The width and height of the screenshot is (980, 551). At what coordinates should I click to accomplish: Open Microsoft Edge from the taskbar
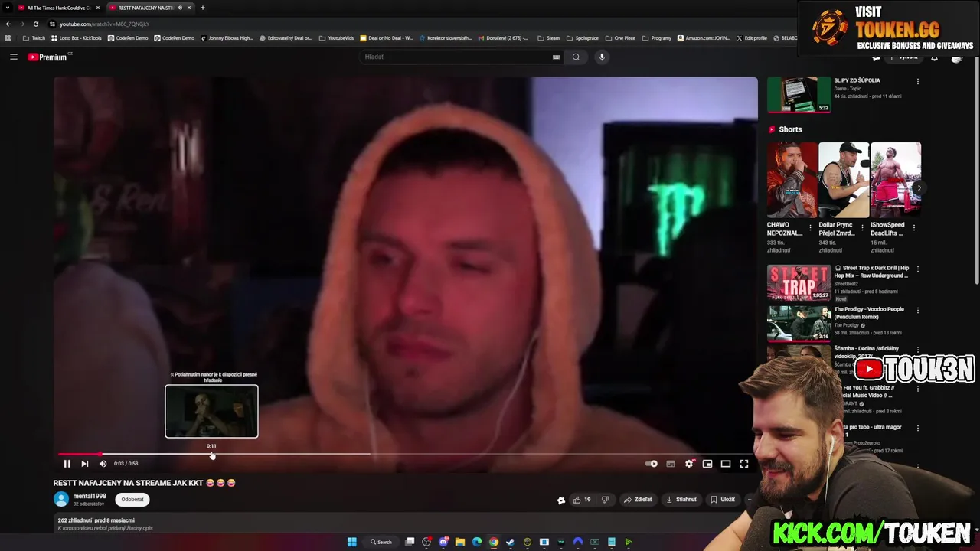477,542
